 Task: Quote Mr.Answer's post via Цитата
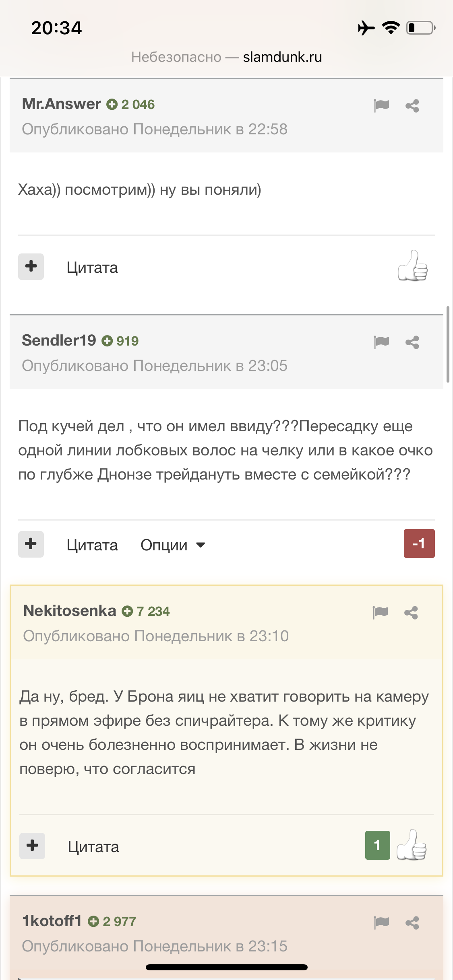click(x=92, y=268)
